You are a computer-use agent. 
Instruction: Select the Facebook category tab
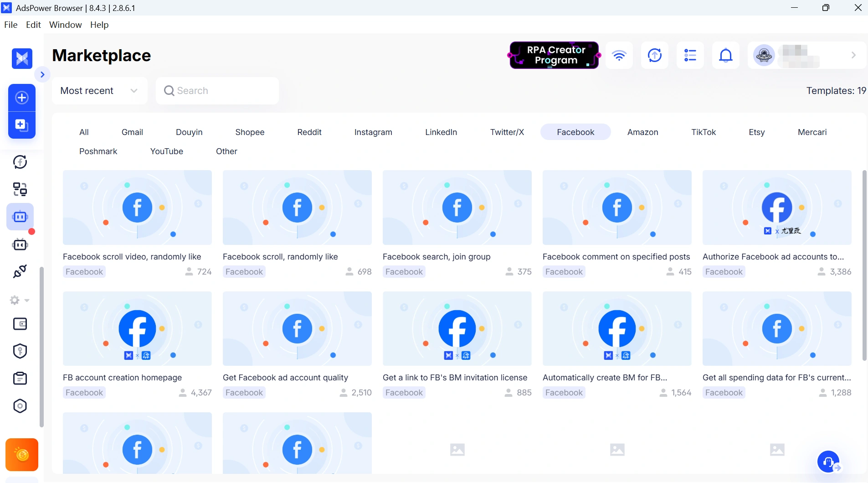coord(575,132)
